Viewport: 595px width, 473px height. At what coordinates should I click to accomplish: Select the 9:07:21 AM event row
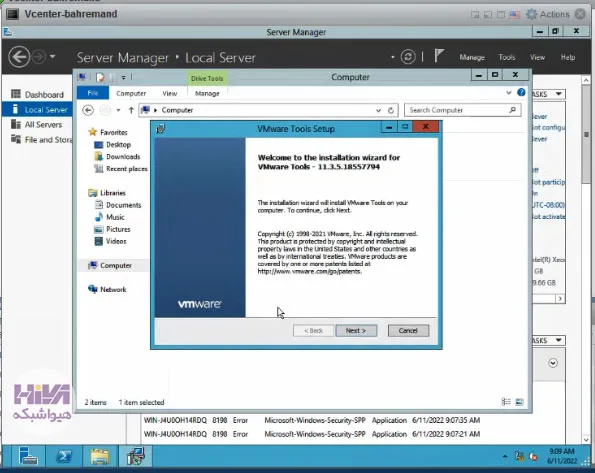pyautogui.click(x=312, y=434)
